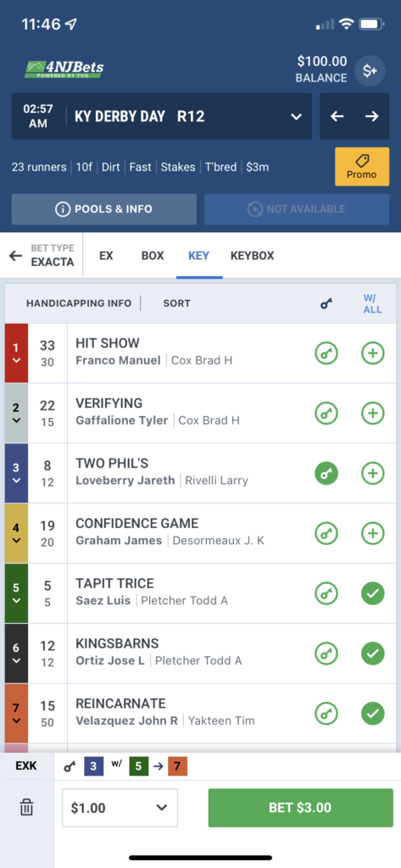The image size is (401, 868).
Task: Unselect Two Phil's key toggle
Action: pos(326,473)
